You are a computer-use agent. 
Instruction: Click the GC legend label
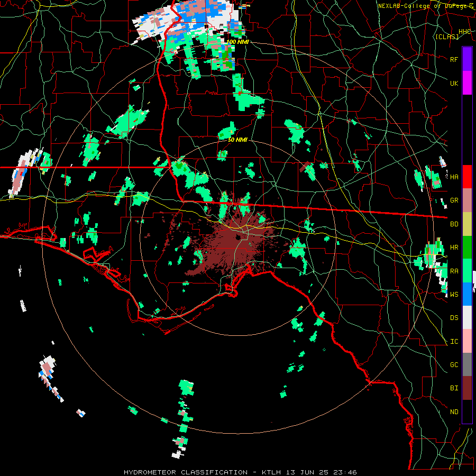(x=454, y=364)
